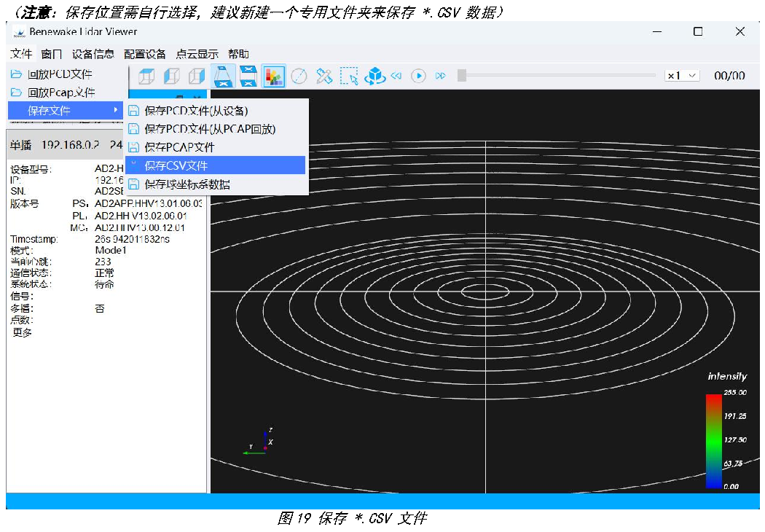Select 保存CSV文件
The height and width of the screenshot is (532, 765).
click(x=215, y=165)
